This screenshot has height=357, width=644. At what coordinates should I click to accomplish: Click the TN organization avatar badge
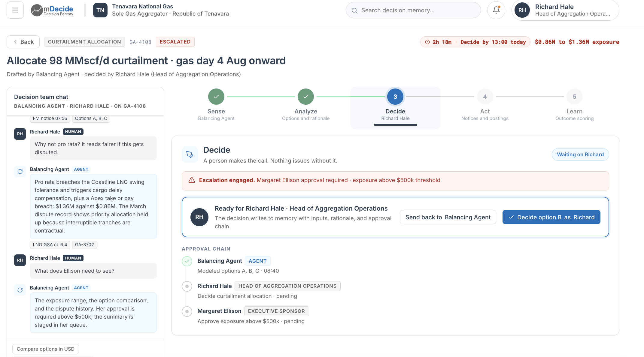pos(100,10)
